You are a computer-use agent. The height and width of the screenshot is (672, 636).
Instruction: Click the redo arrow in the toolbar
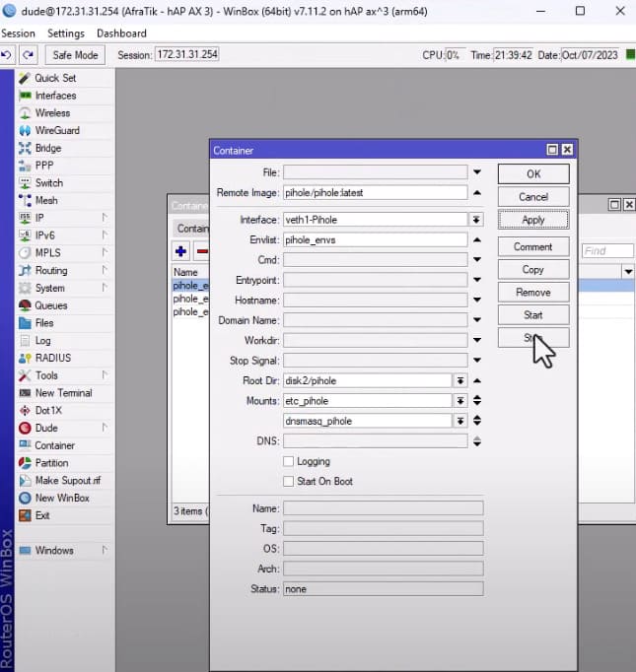[29, 55]
